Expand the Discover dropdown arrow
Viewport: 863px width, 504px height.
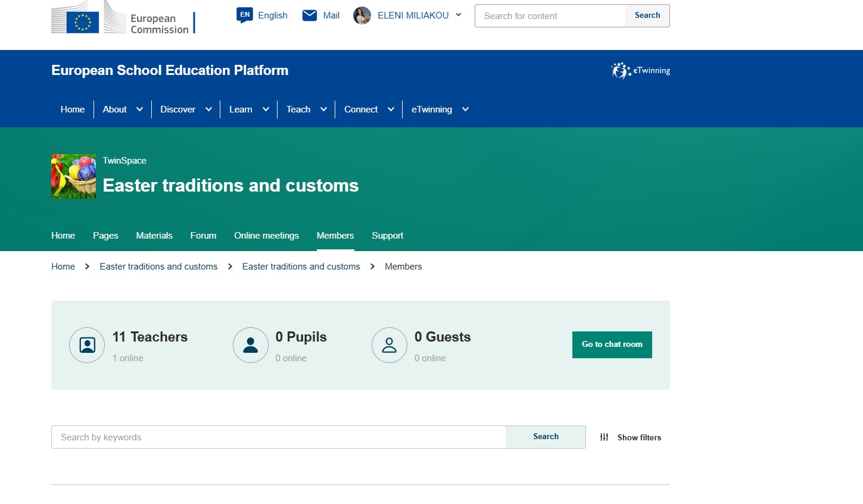click(209, 109)
